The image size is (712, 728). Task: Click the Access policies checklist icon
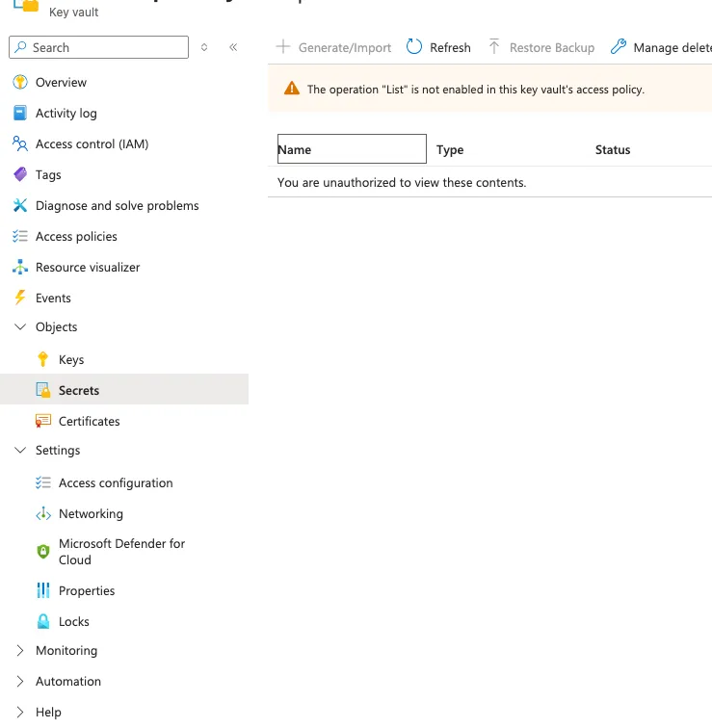tap(20, 236)
